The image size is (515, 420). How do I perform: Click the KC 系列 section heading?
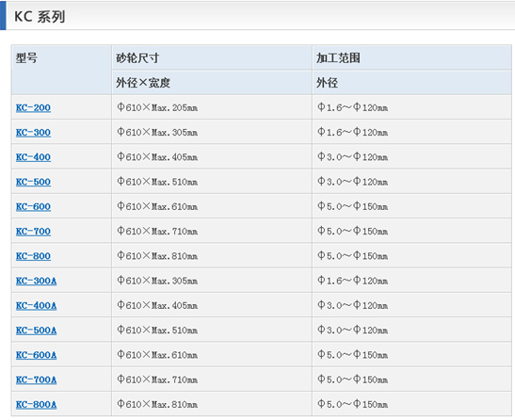[x=40, y=16]
